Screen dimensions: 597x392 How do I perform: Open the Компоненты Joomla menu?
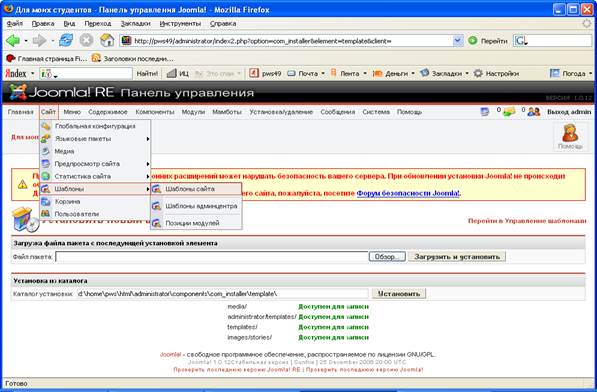click(x=155, y=112)
